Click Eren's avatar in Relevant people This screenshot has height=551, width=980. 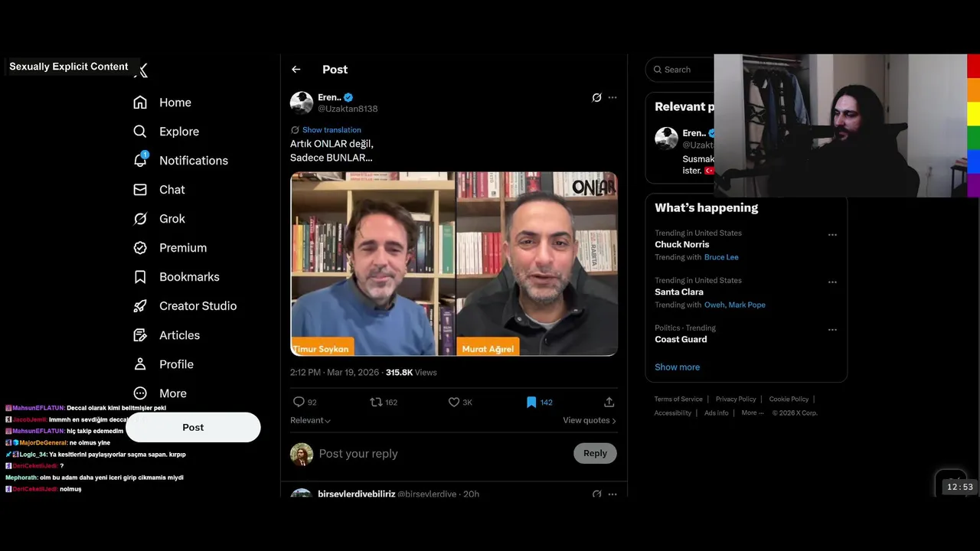666,139
